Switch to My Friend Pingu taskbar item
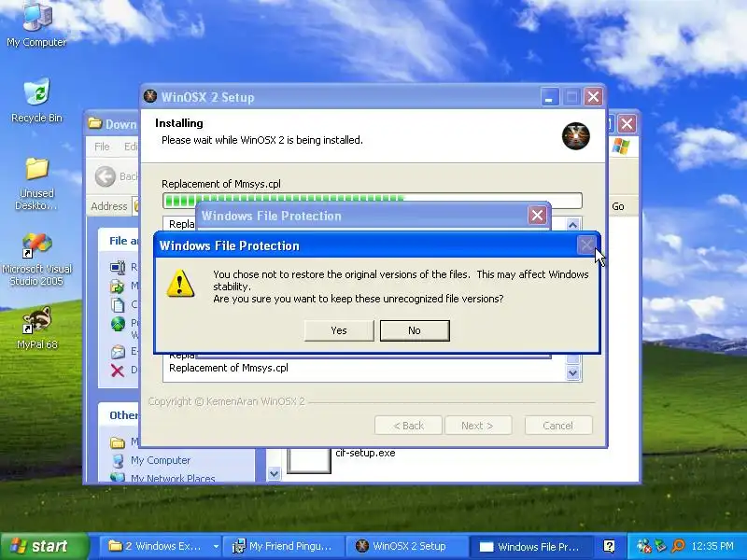 coord(284,546)
